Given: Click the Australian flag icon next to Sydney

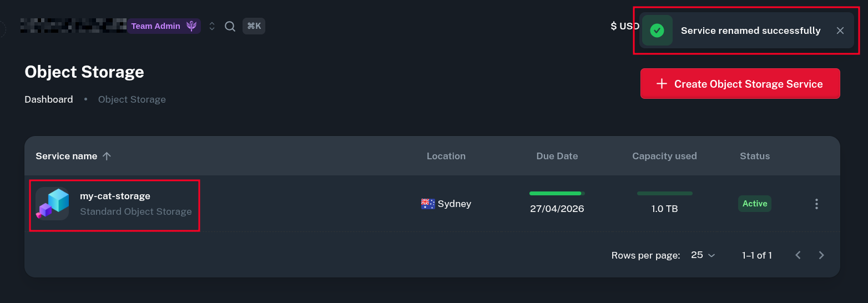Looking at the screenshot, I should click(x=428, y=204).
